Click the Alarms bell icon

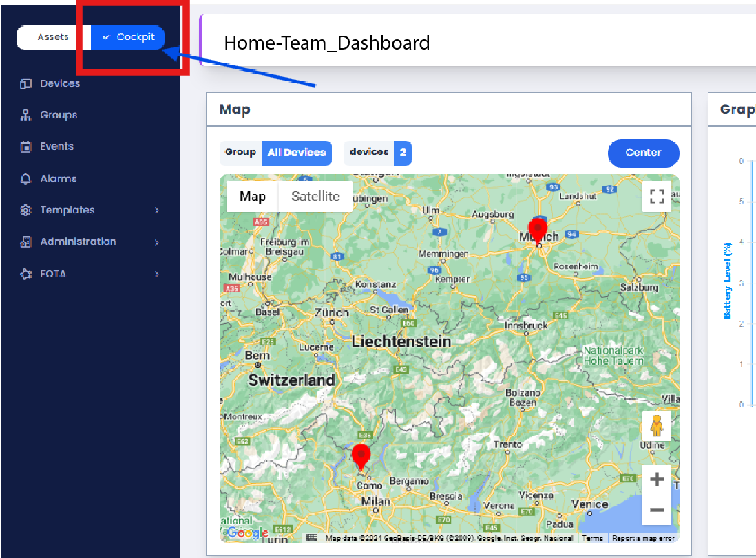pos(26,179)
